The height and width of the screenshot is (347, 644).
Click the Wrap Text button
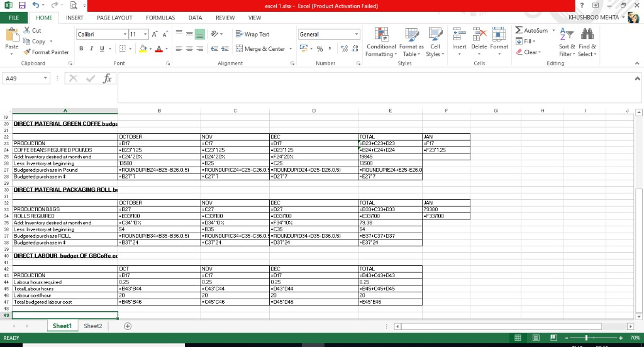253,34
